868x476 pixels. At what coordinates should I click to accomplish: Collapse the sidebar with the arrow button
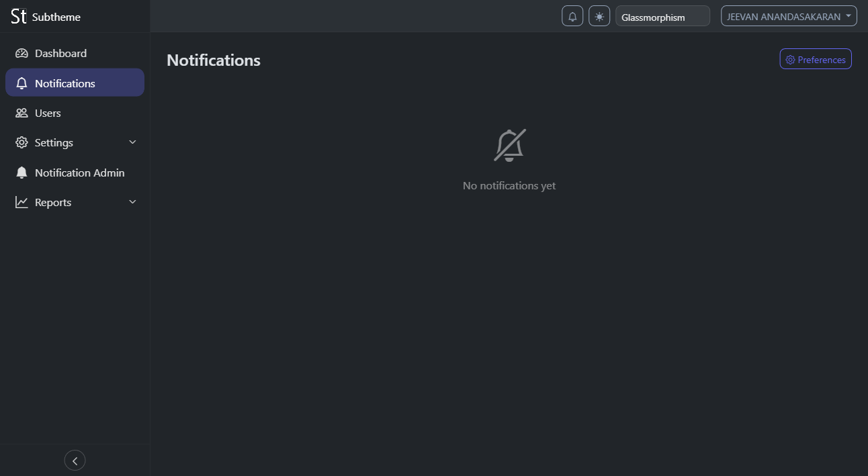pos(75,461)
